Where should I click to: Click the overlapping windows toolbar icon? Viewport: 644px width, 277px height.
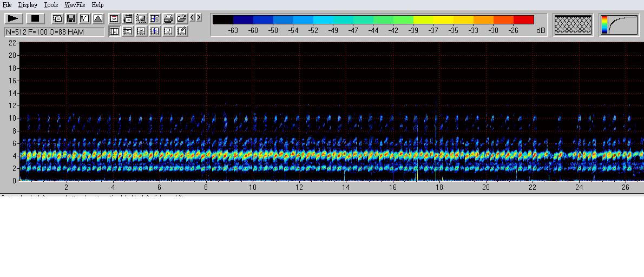[57, 18]
